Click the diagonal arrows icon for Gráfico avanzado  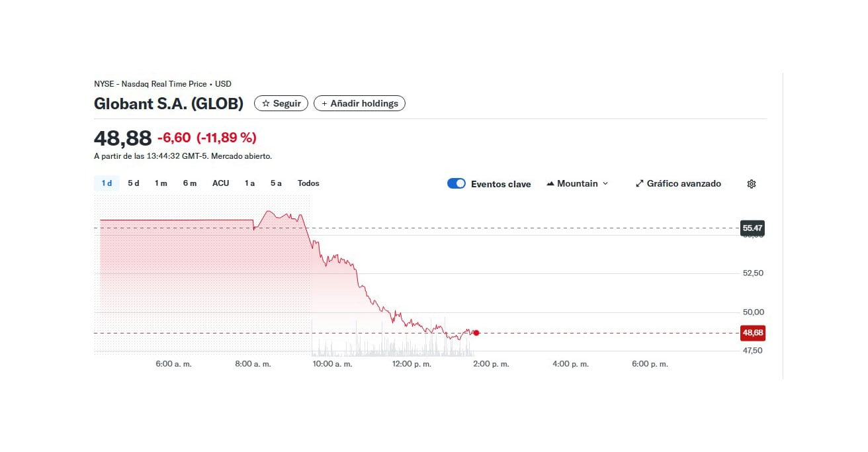pyautogui.click(x=638, y=183)
